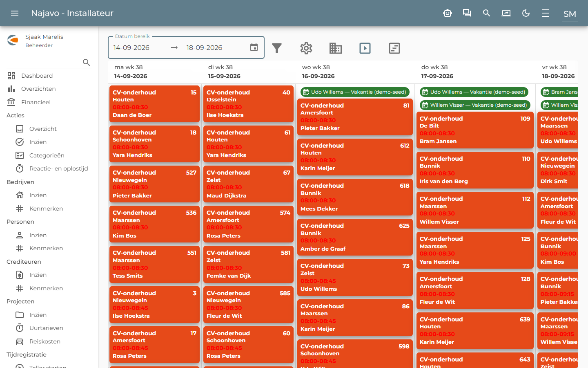Click the notes sticky icon in toolbar
Image resolution: width=588 pixels, height=368 pixels.
(394, 48)
